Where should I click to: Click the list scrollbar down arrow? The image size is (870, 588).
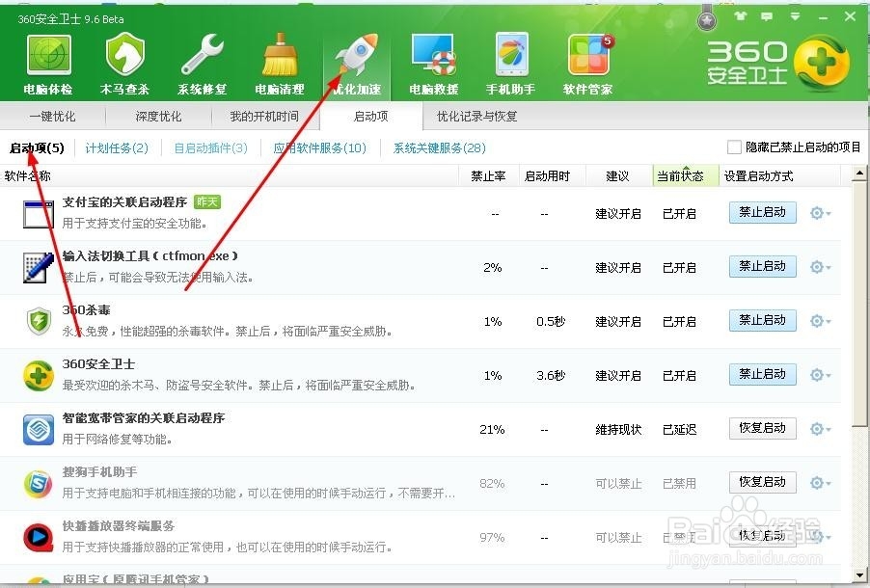(x=859, y=575)
